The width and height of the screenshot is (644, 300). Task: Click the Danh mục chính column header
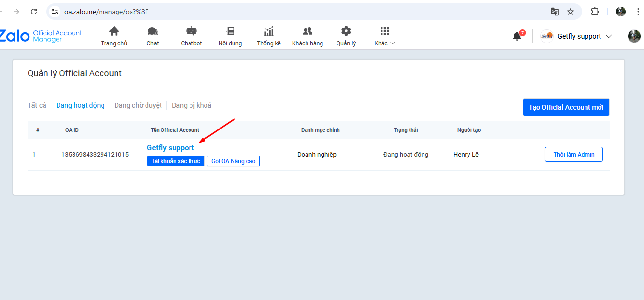pyautogui.click(x=321, y=130)
